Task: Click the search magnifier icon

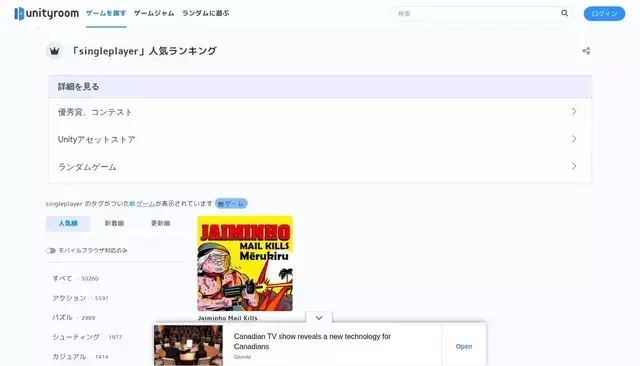Action: (564, 13)
